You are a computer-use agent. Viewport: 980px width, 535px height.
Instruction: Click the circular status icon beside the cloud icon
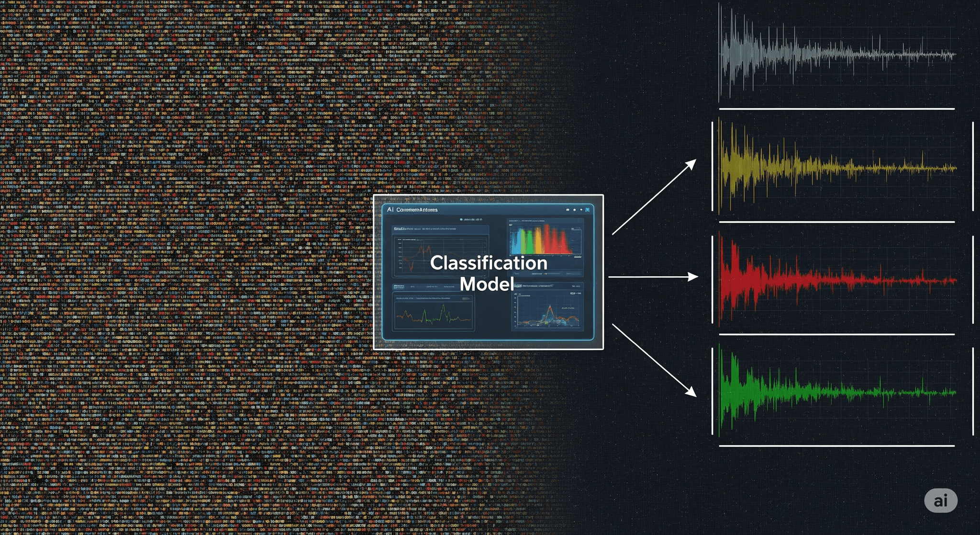[x=574, y=210]
